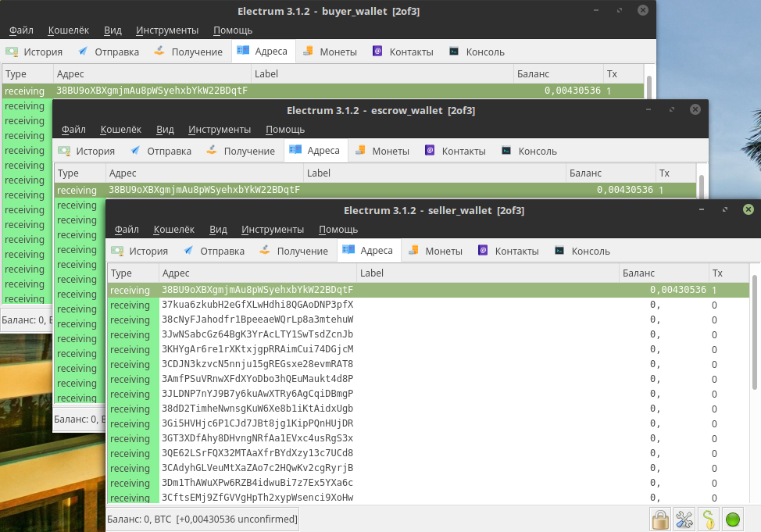761x532 pixels.
Task: Switch to Контакты tab in seller_wallet
Action: point(509,251)
